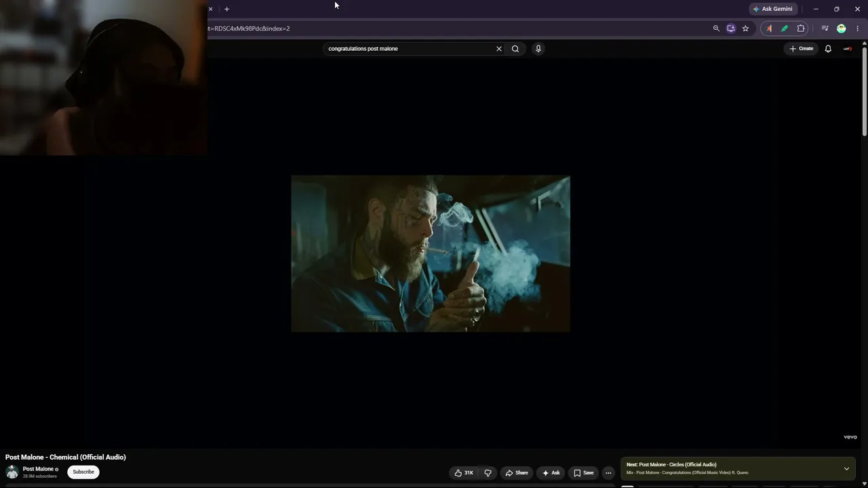The height and width of the screenshot is (488, 868).
Task: Click the Next: Post Malone - Circles title
Action: click(671, 465)
